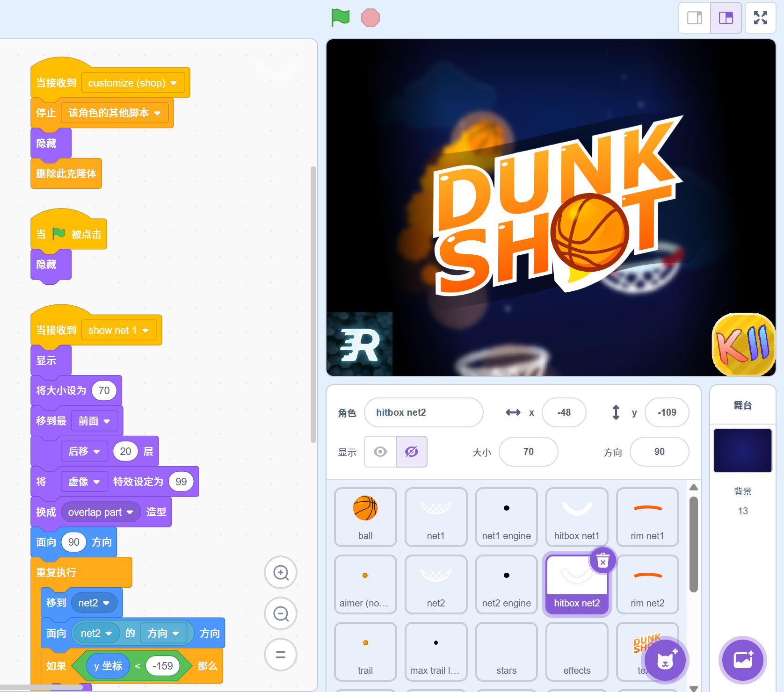
Task: Set sprite visibility to hidden
Action: (412, 452)
